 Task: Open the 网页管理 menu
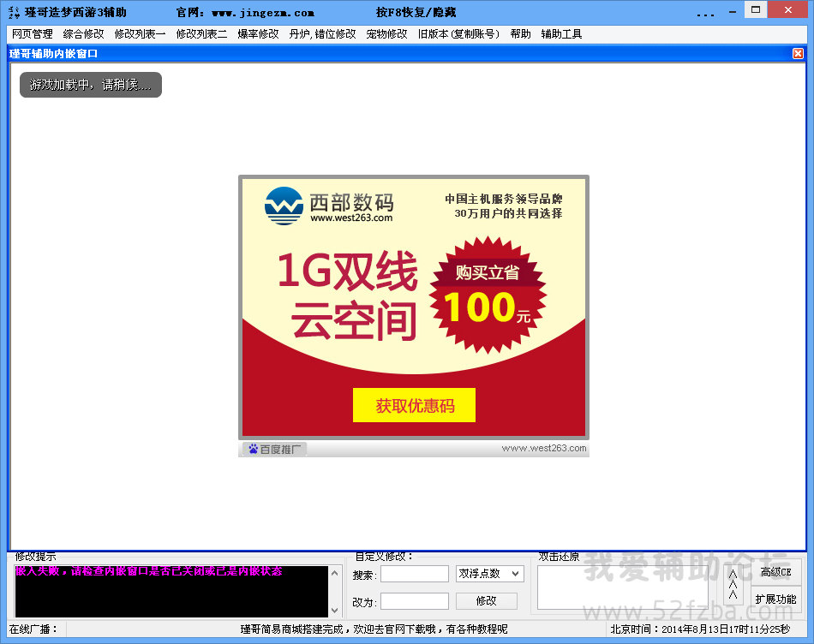[x=33, y=34]
